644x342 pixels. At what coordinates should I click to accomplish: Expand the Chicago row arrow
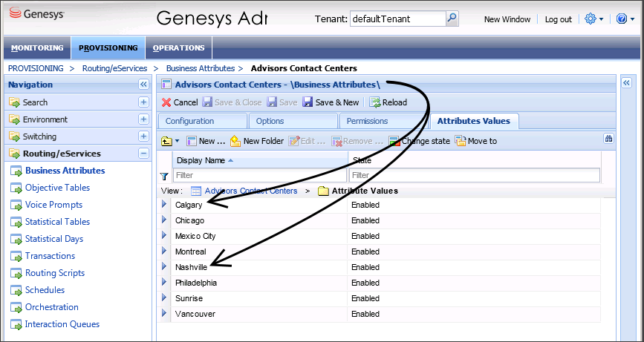pos(164,220)
